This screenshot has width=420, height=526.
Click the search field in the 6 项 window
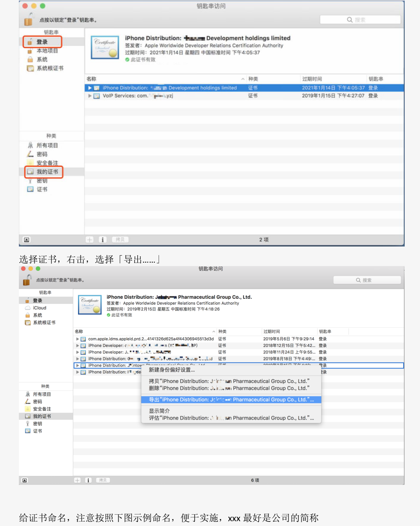tap(367, 280)
